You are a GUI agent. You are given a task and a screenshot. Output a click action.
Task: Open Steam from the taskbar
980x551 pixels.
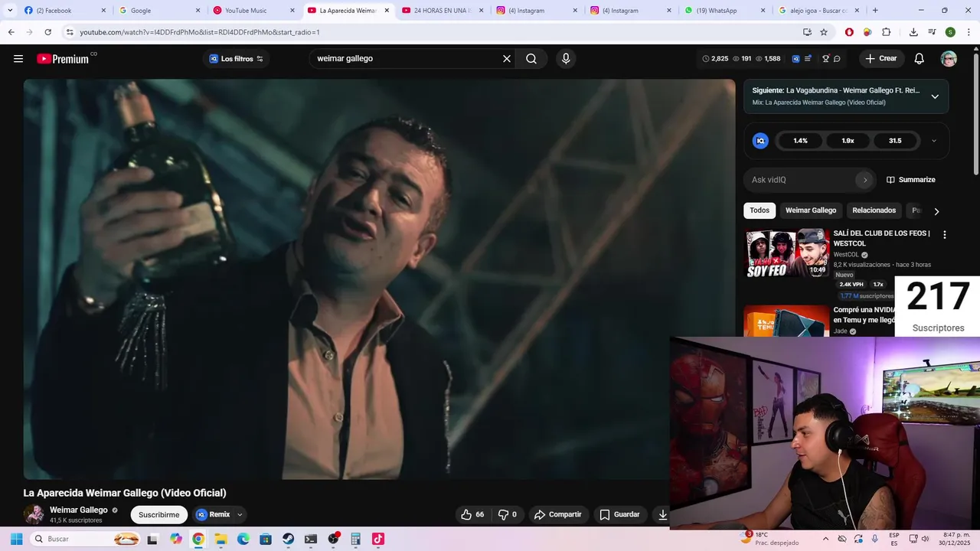click(x=288, y=539)
